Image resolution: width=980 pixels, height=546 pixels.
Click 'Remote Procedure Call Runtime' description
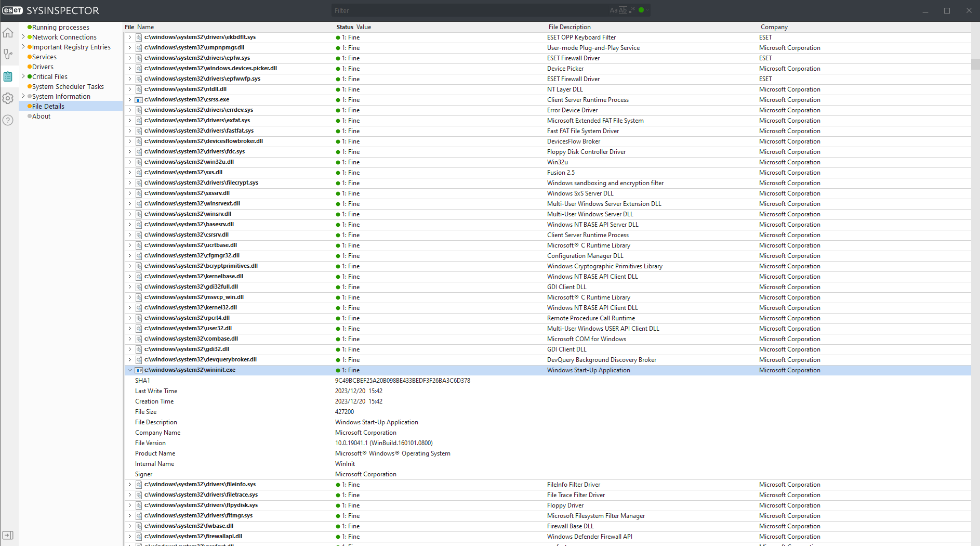[591, 318]
